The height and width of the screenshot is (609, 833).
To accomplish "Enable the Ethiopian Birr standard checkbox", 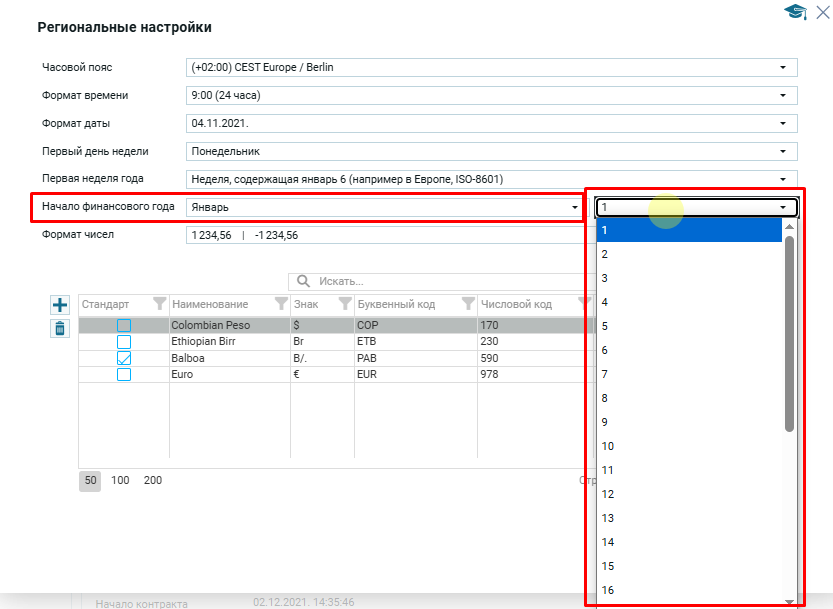I will [x=124, y=342].
